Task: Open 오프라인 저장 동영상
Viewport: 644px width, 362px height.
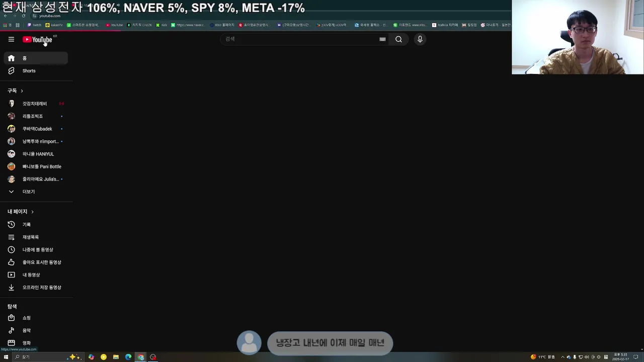Action: coord(36,288)
